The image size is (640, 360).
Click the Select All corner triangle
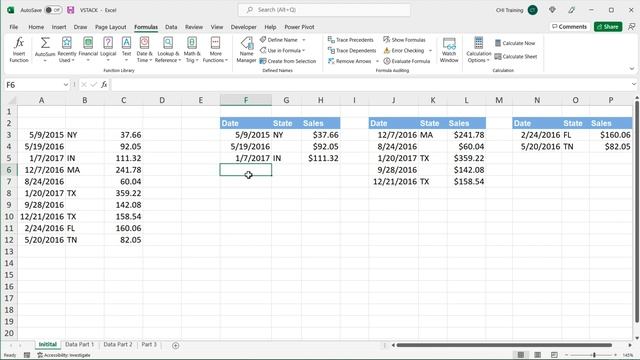click(11, 100)
